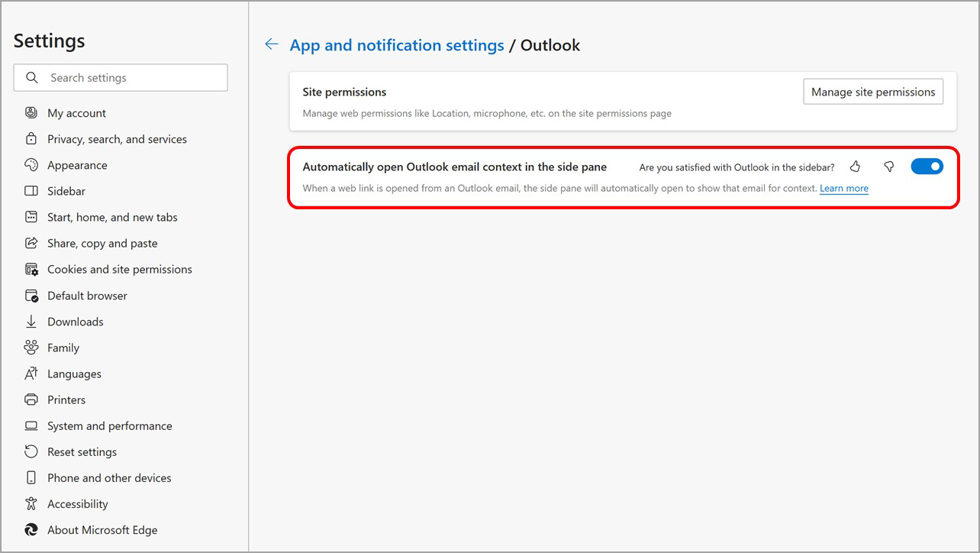Go to Appearance settings
Viewport: 980px width, 553px height.
[x=77, y=165]
